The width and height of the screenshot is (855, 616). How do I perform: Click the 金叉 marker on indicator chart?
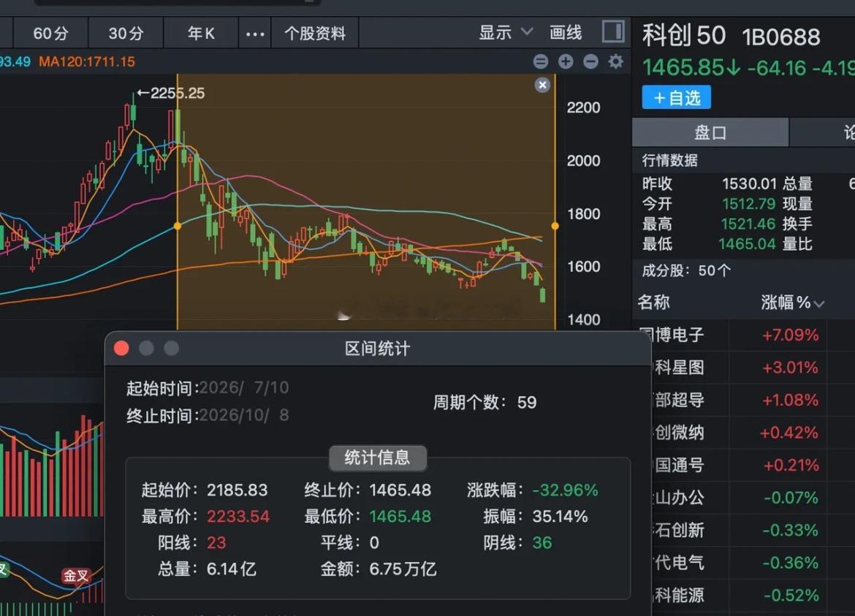tap(76, 576)
